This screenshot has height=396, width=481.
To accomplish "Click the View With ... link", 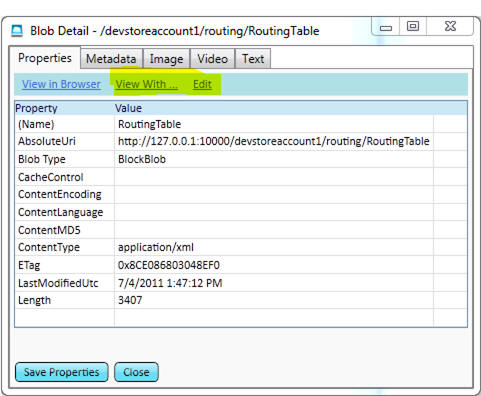I will (x=146, y=84).
